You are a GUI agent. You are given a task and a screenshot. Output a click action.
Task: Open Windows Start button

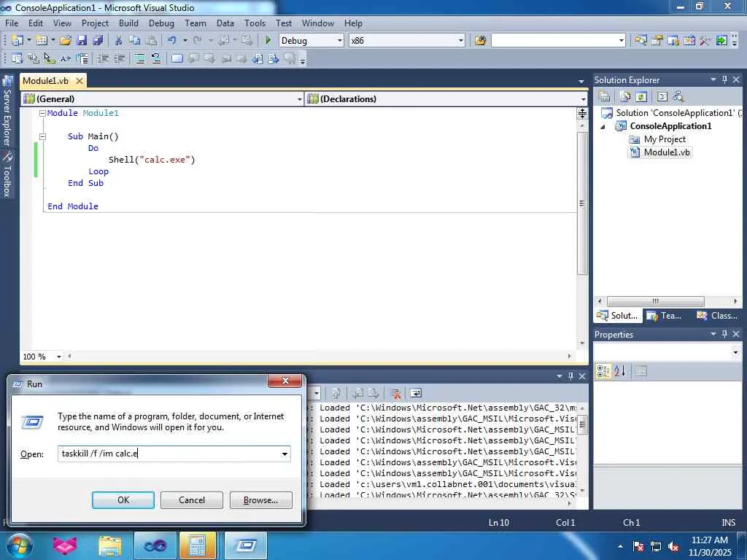click(19, 545)
